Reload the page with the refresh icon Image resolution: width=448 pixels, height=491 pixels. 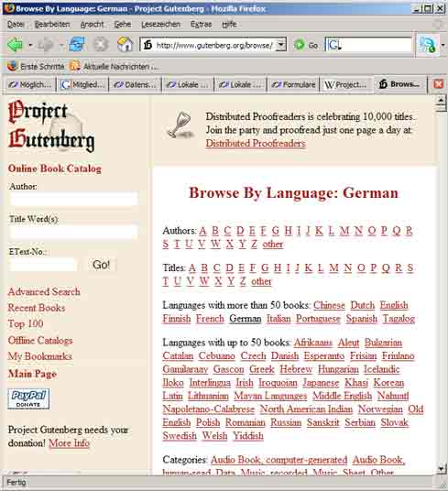click(77, 44)
